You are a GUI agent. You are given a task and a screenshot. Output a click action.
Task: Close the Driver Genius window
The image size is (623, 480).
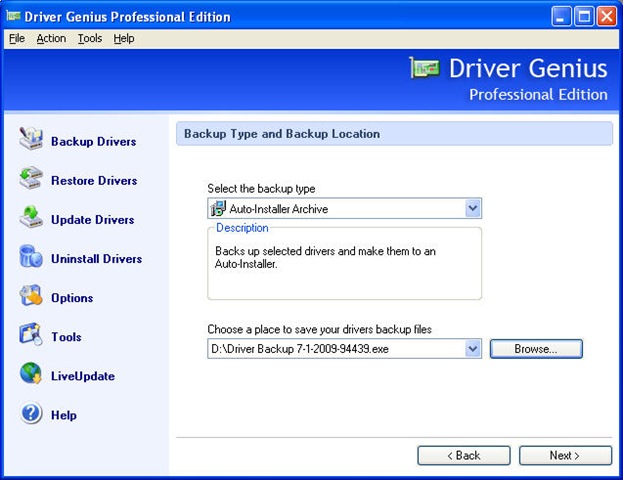[x=607, y=16]
